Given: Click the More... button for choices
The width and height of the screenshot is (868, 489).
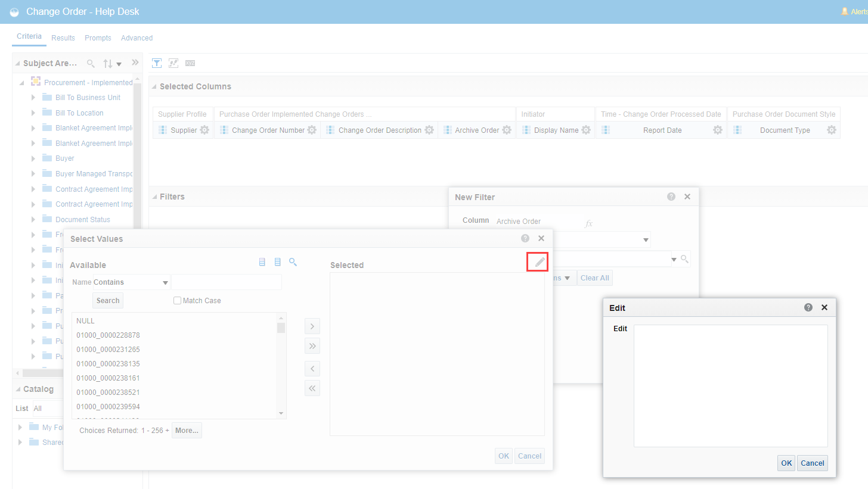Looking at the screenshot, I should point(187,430).
